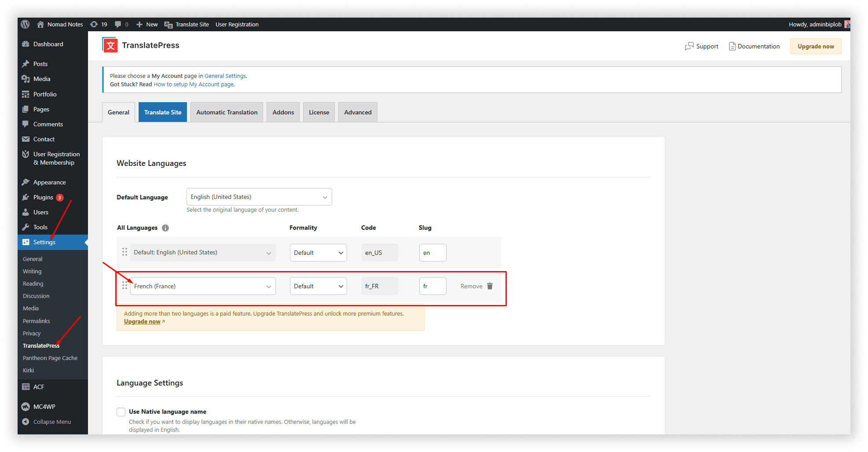Click the Tools wrench icon in the sidebar
Screen dimensions: 868x452
click(x=26, y=227)
